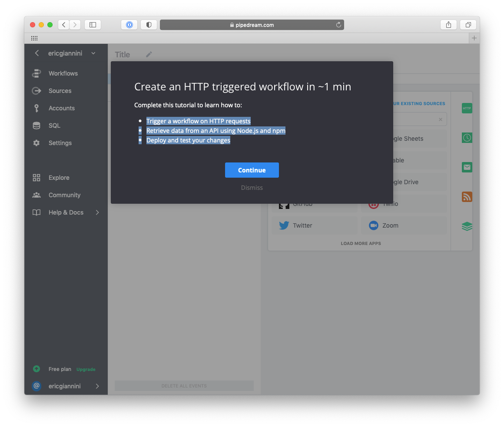This screenshot has height=427, width=504.
Task: Click the Sources arrow icon
Action: pos(36,91)
